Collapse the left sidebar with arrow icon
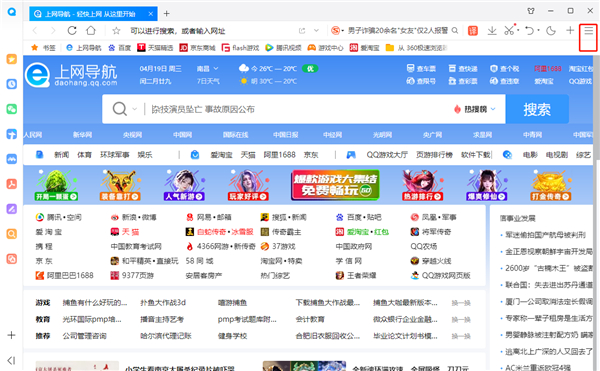The width and height of the screenshot is (600, 371). 11,360
